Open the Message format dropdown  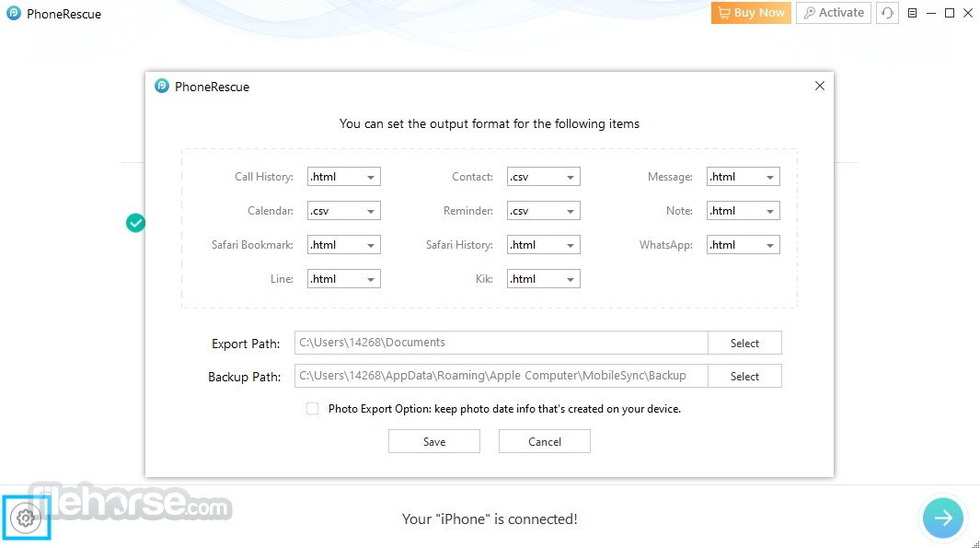coord(744,177)
